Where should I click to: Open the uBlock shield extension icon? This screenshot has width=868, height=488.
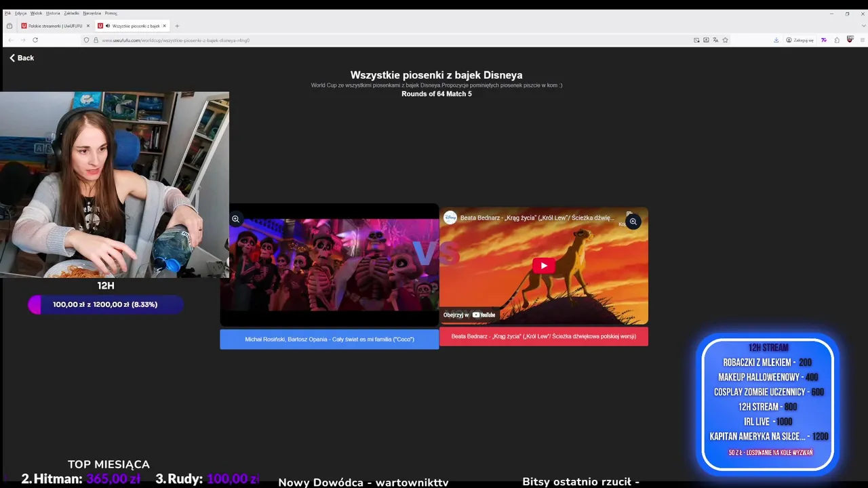(x=850, y=39)
